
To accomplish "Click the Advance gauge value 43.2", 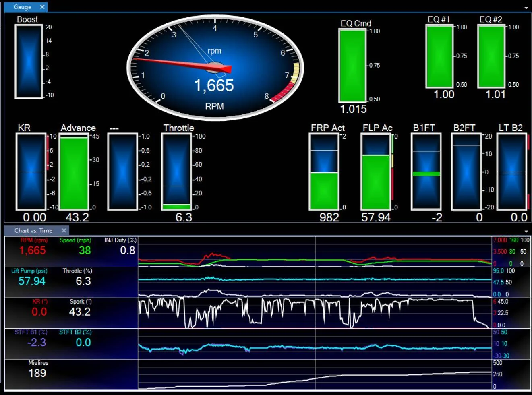I will coord(77,217).
